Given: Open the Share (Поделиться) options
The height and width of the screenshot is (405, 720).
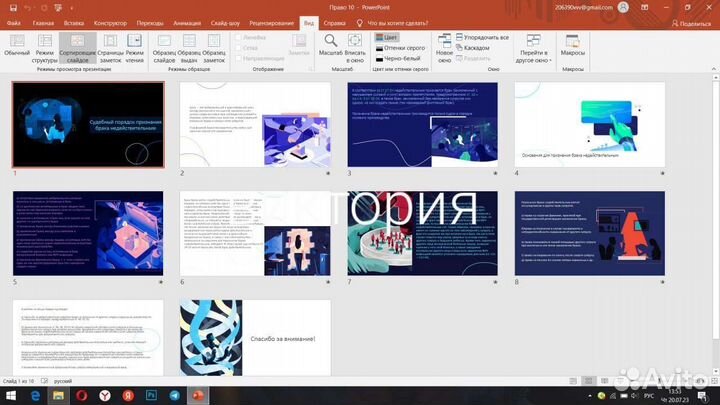Looking at the screenshot, I should (692, 22).
